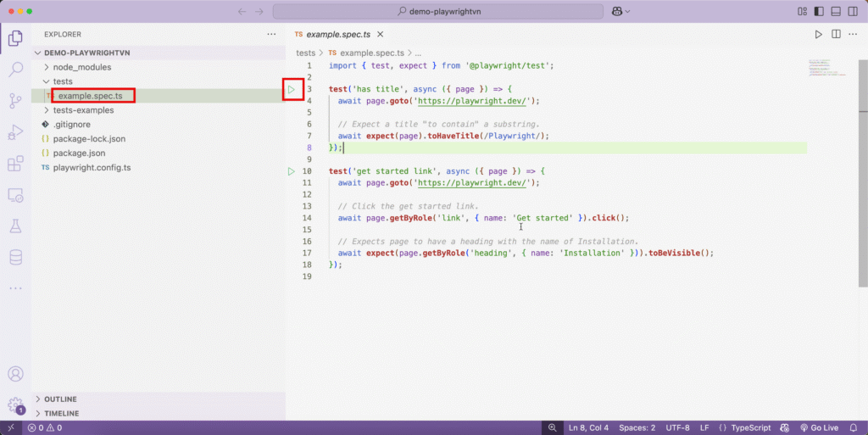868x435 pixels.
Task: Click tests breadcrumb segment
Action: [x=305, y=53]
